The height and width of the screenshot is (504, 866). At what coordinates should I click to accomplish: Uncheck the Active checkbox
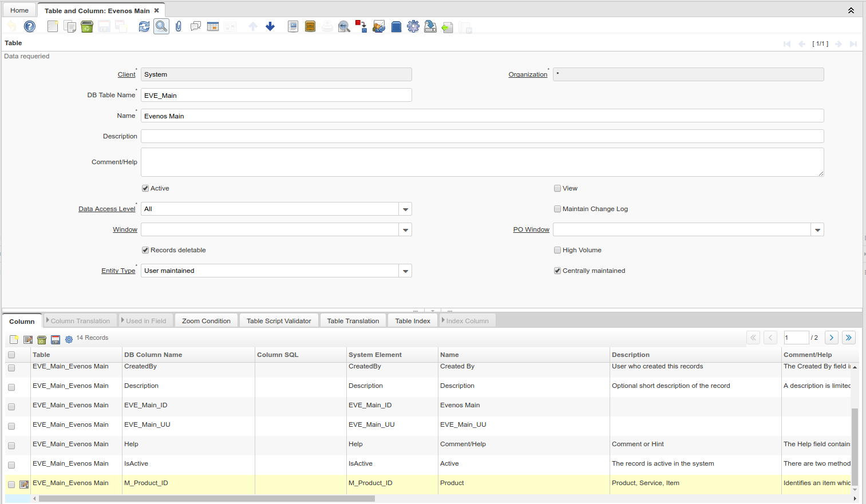[x=145, y=188]
